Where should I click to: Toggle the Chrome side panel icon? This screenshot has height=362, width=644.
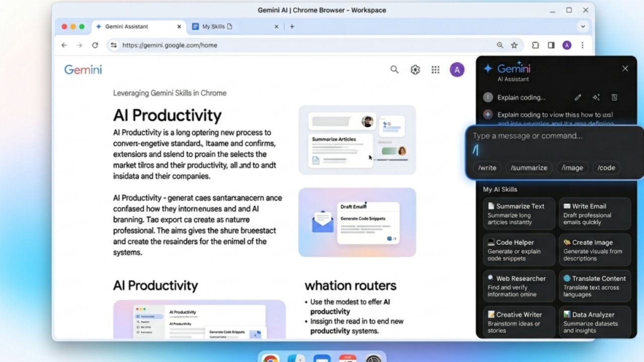pyautogui.click(x=551, y=45)
